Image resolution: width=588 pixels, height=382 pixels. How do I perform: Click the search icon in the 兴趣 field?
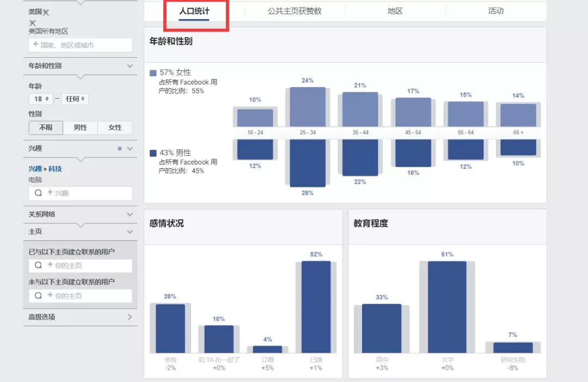38,193
